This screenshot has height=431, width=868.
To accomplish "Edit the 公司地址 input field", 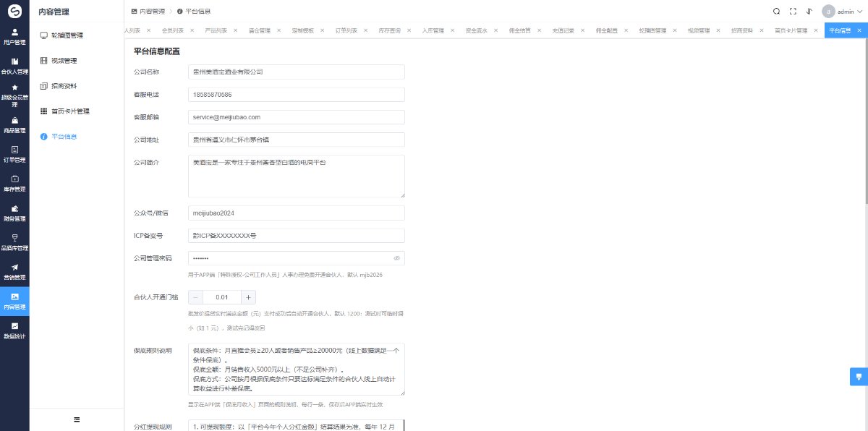I will pyautogui.click(x=296, y=139).
